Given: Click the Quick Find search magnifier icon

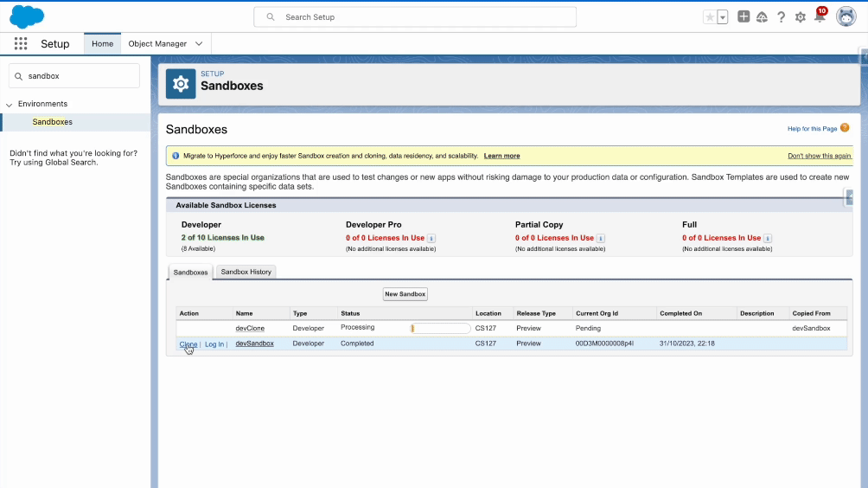Looking at the screenshot, I should 18,76.
